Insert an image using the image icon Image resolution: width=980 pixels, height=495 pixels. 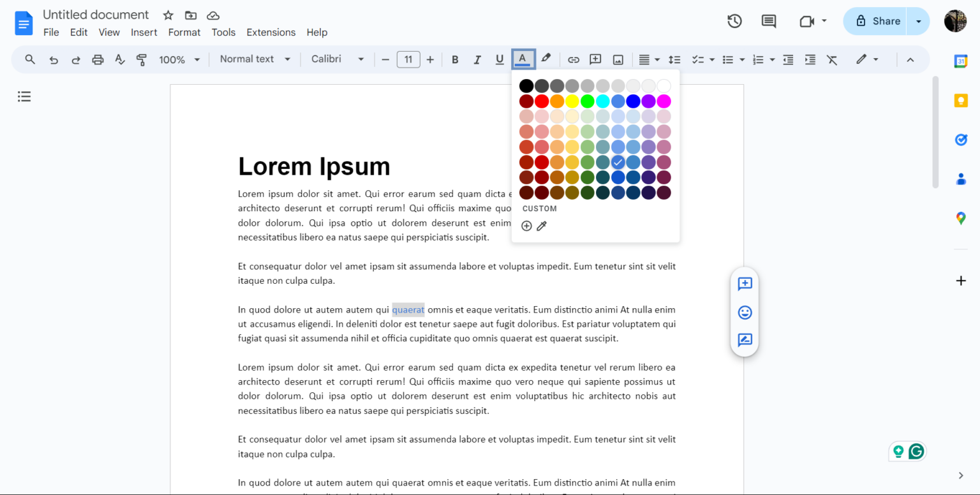point(618,59)
